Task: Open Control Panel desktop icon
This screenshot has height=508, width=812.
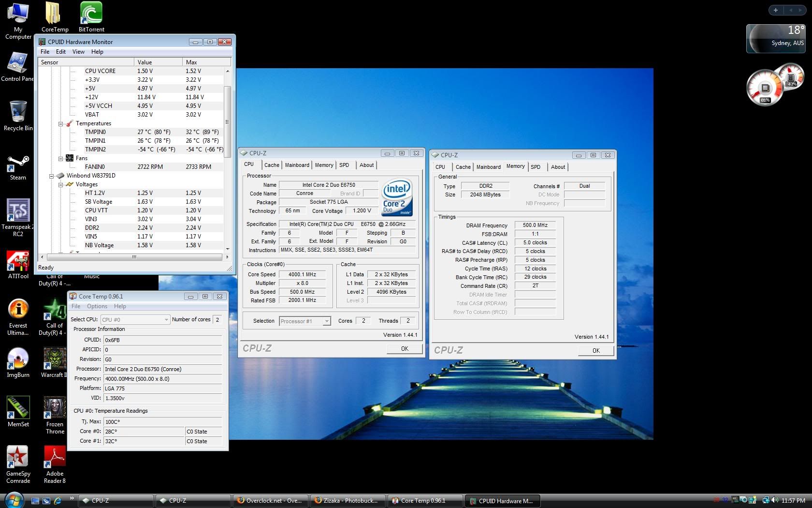Action: (x=17, y=67)
